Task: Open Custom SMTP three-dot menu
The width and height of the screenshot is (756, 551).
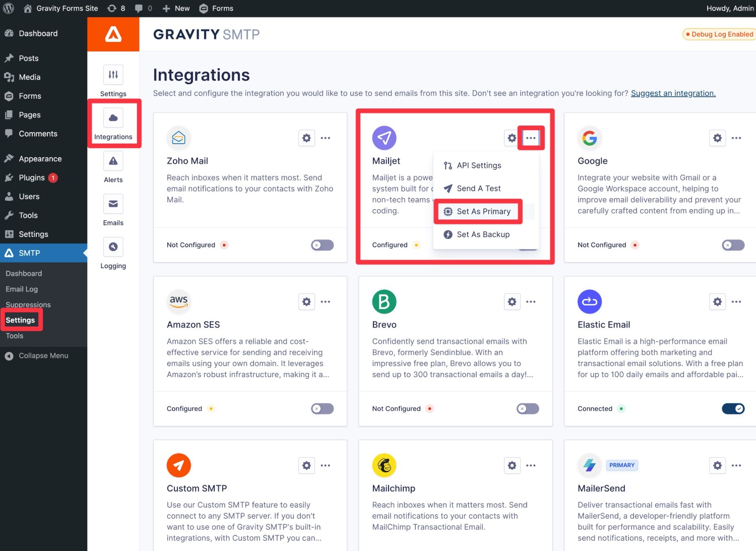Action: [x=326, y=465]
